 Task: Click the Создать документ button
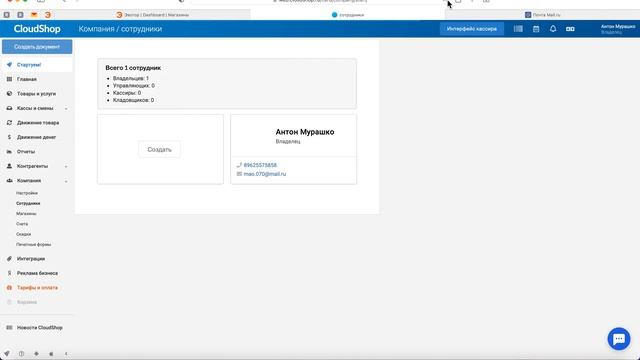(37, 47)
